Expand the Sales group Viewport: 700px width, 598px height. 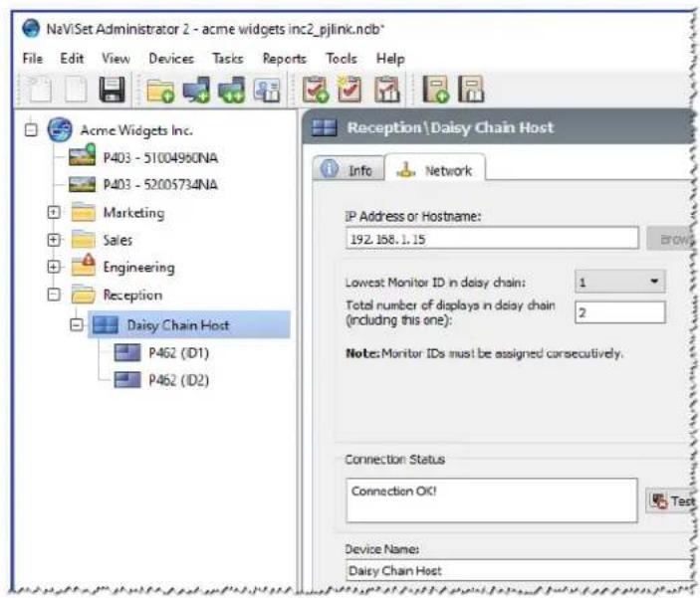pyautogui.click(x=54, y=240)
